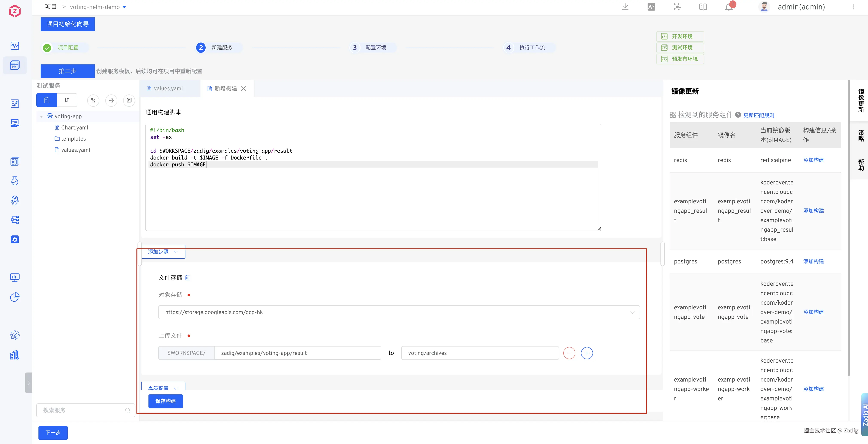Close the 新增构建 tab
This screenshot has width=868, height=444.
click(244, 88)
